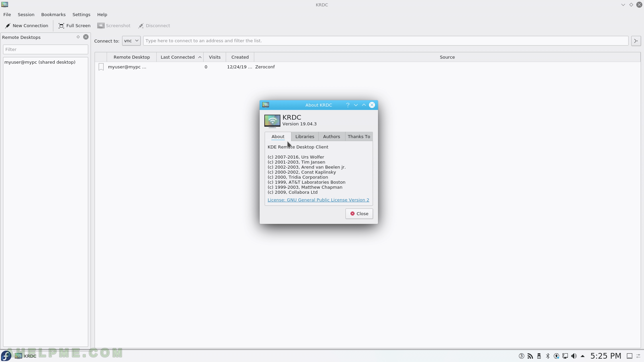Minimize the main KRDC window
644x362 pixels.
click(x=623, y=5)
